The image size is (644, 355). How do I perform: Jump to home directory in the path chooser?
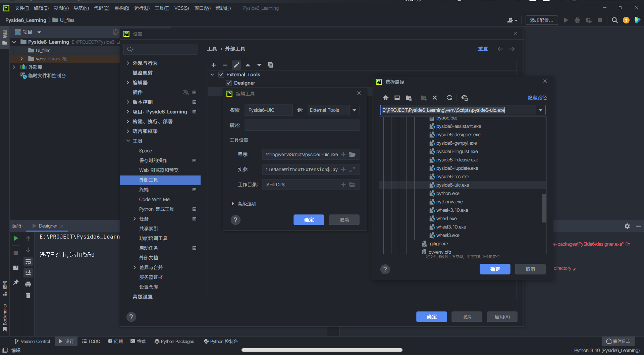(x=385, y=98)
